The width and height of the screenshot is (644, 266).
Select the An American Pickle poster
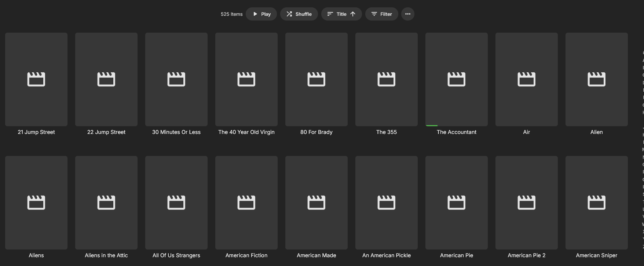[387, 203]
